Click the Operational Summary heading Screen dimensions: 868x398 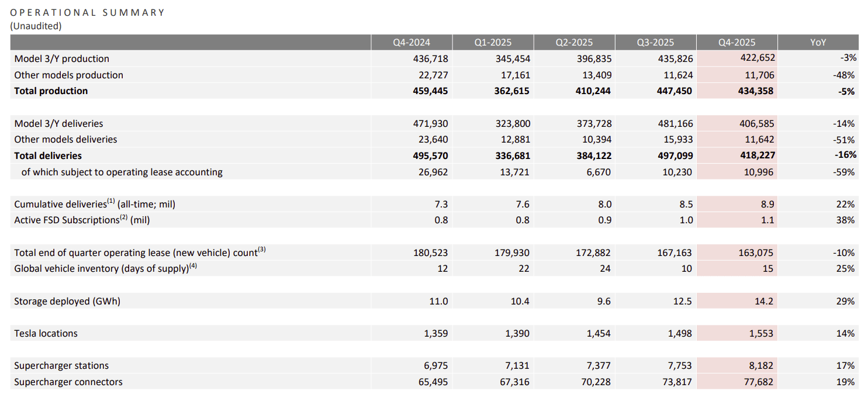click(x=88, y=12)
